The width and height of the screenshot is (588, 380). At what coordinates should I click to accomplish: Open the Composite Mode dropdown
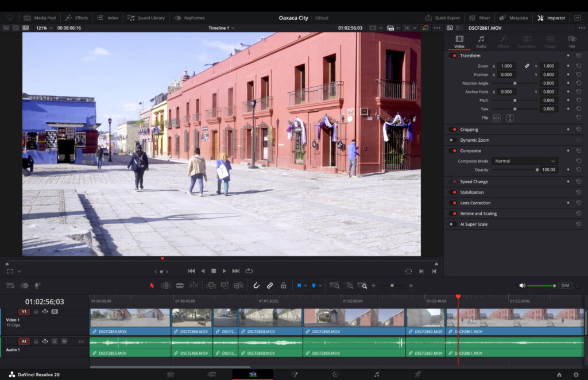pyautogui.click(x=525, y=161)
